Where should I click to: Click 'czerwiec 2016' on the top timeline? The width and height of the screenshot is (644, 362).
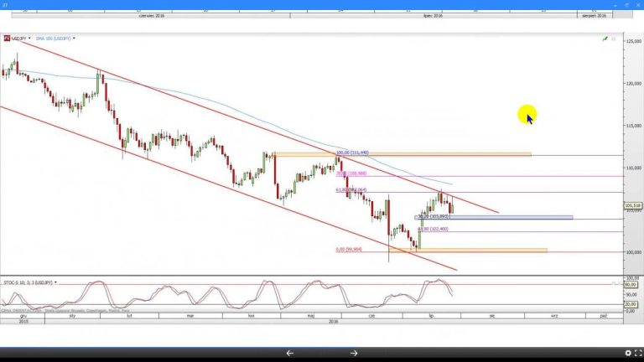152,16
